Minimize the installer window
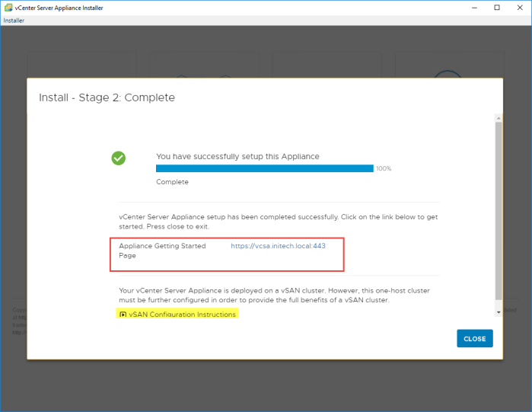This screenshot has height=412, width=532. click(x=475, y=8)
